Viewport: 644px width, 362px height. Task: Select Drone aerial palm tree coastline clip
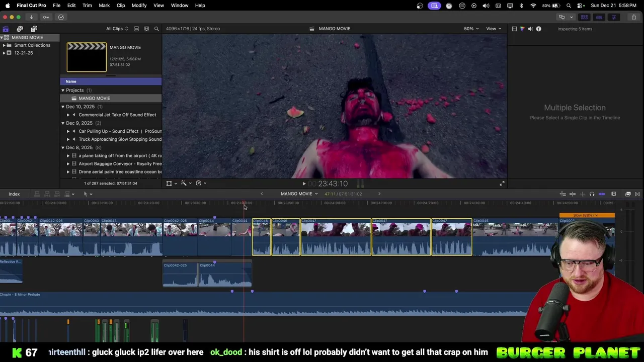111,171
